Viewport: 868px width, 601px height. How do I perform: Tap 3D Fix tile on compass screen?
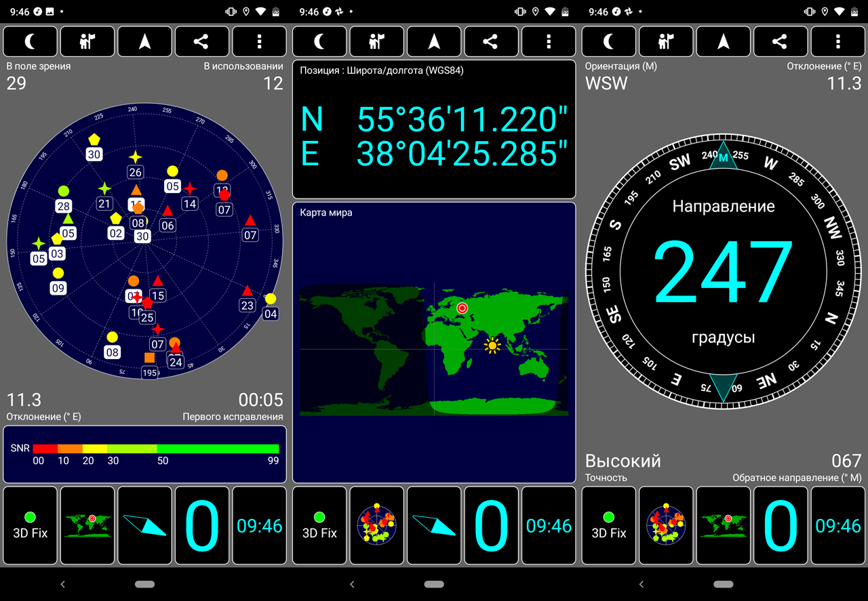[609, 525]
